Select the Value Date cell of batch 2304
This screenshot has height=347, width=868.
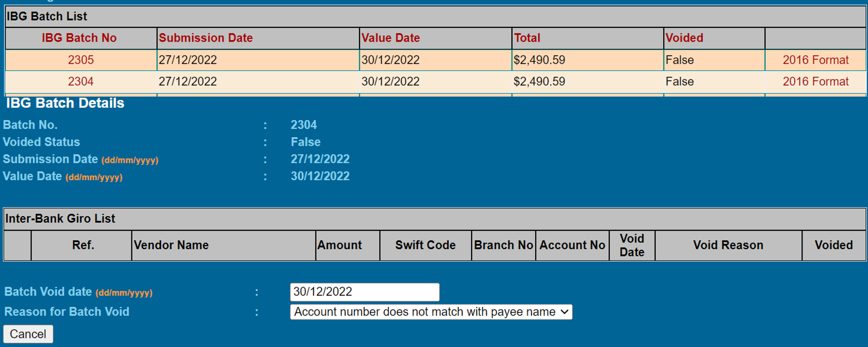(390, 82)
